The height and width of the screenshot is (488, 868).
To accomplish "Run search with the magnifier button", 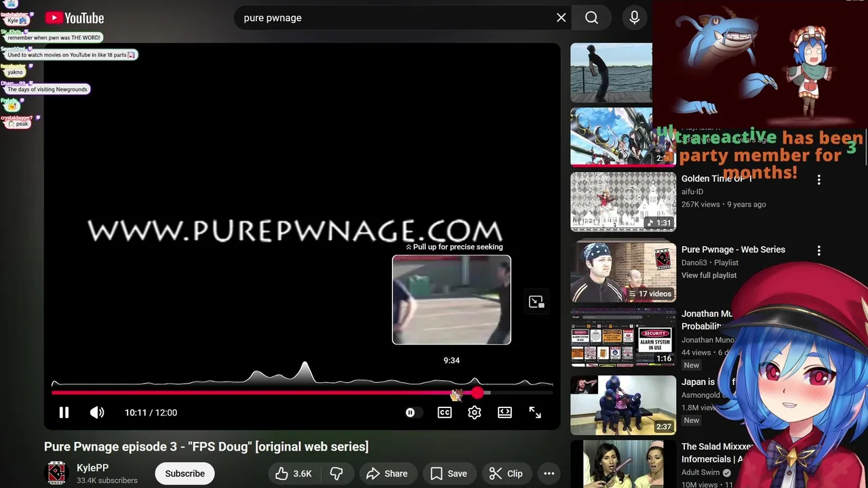I will pos(591,18).
